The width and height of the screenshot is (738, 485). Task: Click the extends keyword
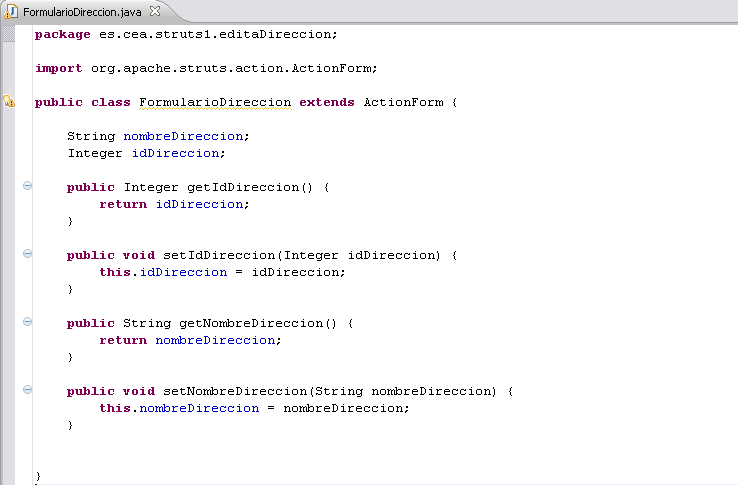(327, 102)
